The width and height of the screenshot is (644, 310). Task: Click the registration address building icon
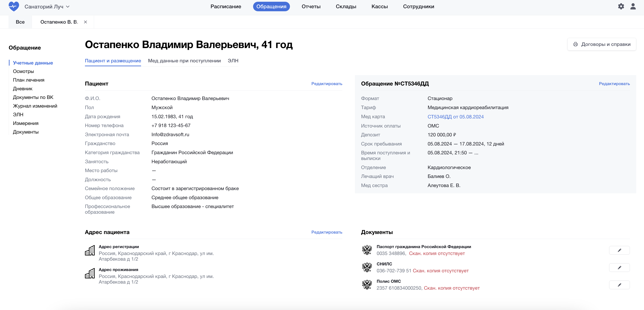click(x=90, y=250)
